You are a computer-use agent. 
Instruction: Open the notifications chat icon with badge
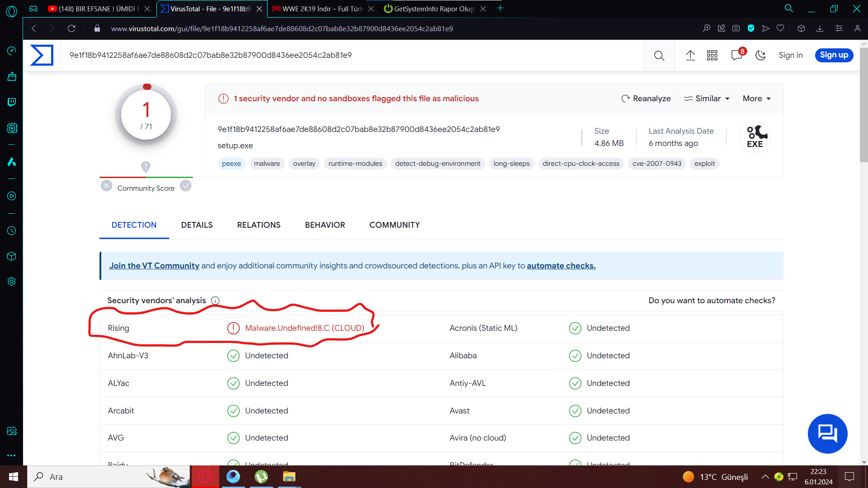click(x=736, y=56)
